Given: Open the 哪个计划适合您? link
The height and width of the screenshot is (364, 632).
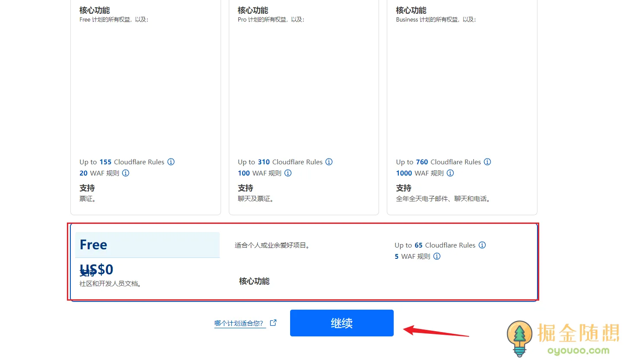Looking at the screenshot, I should 238,323.
